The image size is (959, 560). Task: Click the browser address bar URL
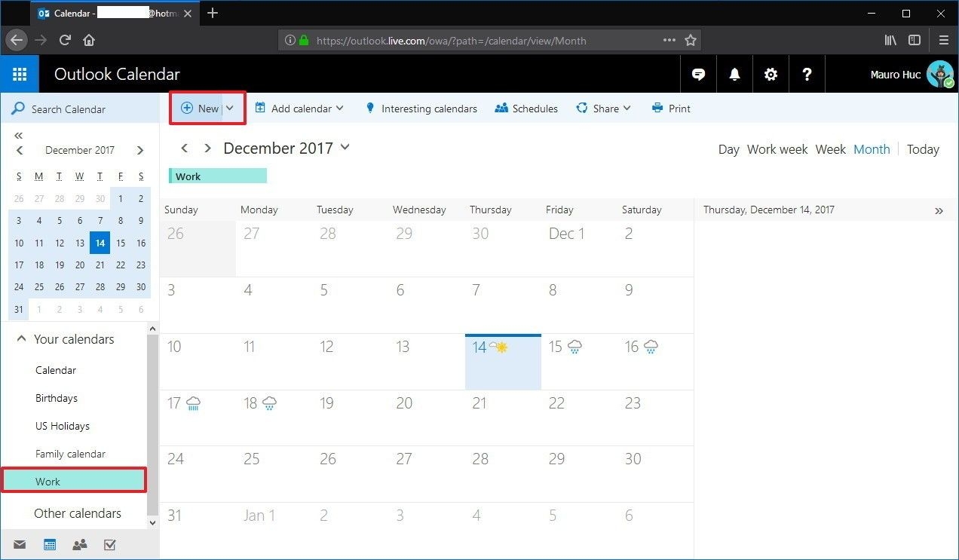tap(451, 41)
